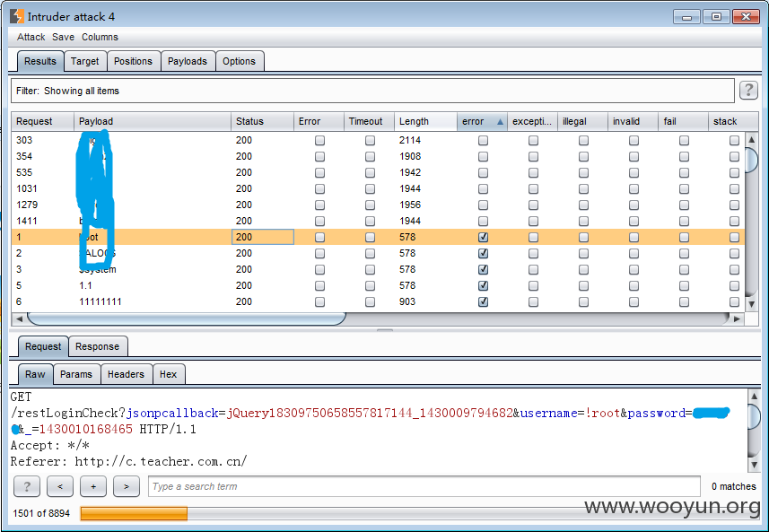Viewport: 769px width, 532px height.
Task: Click the raw request vertical scrollbar thumb
Action: (755, 416)
